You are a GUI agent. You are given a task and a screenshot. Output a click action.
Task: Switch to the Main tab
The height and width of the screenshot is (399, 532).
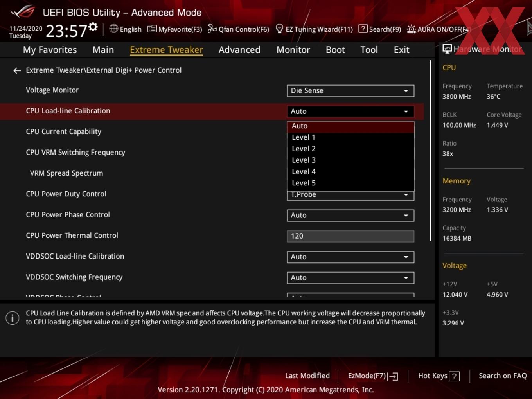click(103, 50)
